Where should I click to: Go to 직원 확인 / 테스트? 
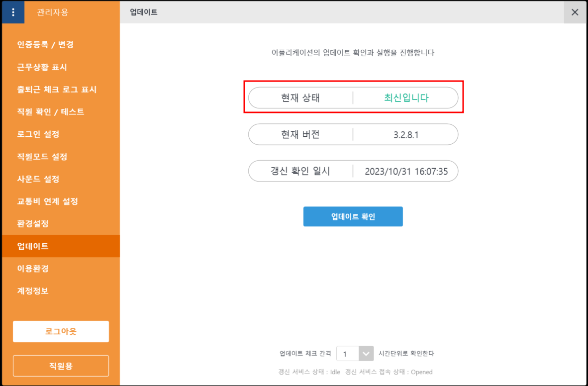51,112
